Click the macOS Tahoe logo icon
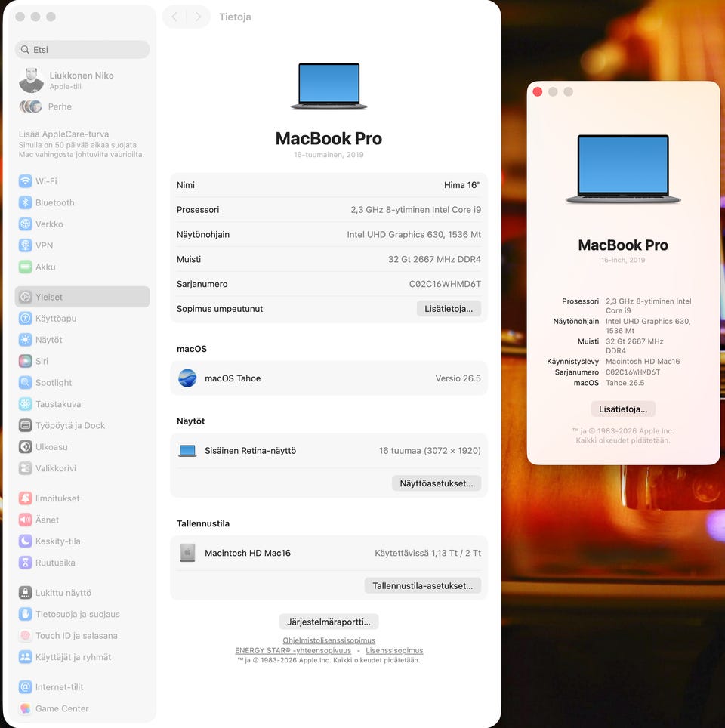Image resolution: width=725 pixels, height=728 pixels. tap(187, 378)
